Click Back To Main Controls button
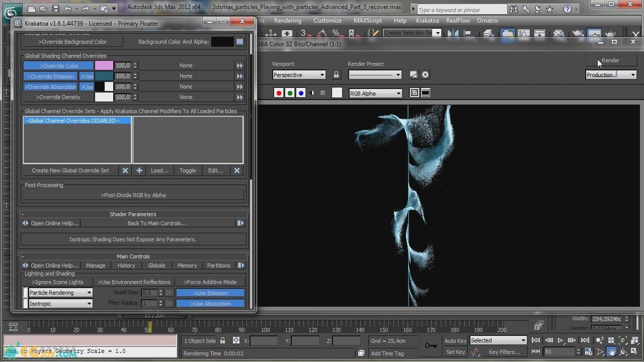The width and height of the screenshot is (644, 362). point(157,223)
